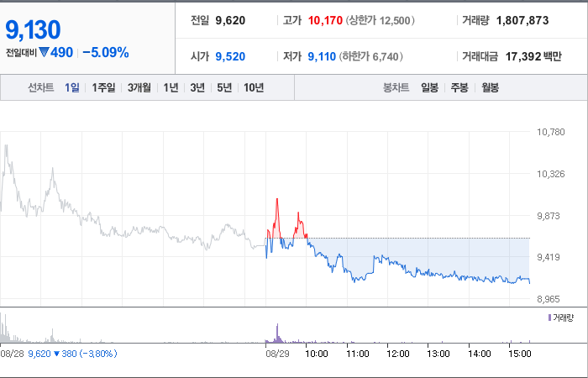This screenshot has height=378, width=588.
Task: Click the 10:00 time axis label
Action: (x=317, y=354)
